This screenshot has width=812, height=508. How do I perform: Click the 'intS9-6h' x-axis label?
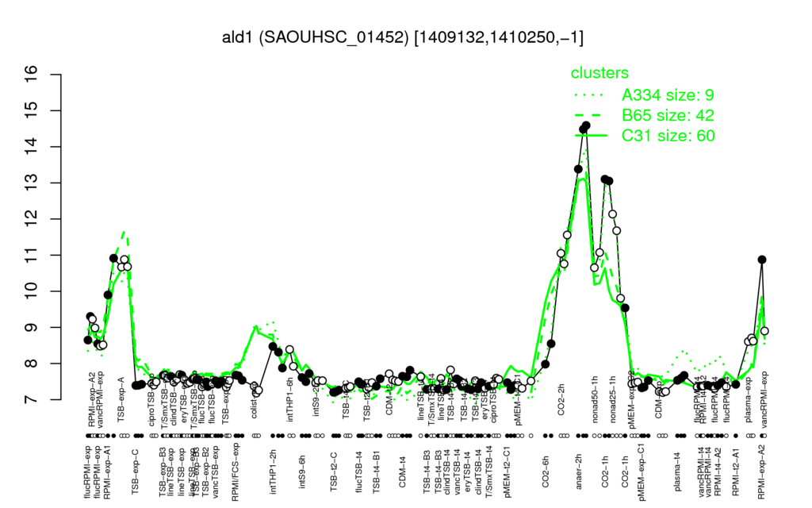point(303,471)
